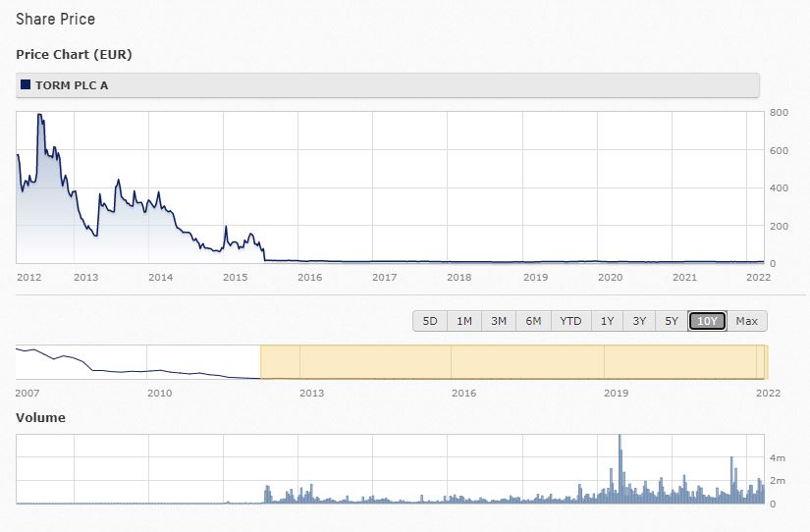Click the 4m volume spike in 2021
This screenshot has height=532, width=810.
coord(731,458)
